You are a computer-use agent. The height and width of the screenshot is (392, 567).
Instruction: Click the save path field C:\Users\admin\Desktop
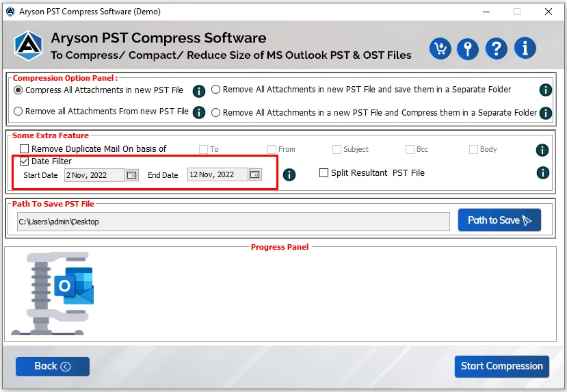[x=233, y=222]
